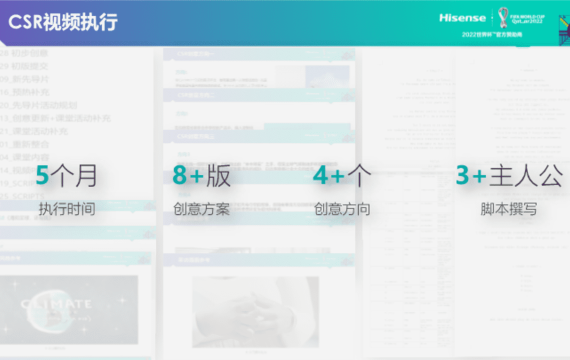Open the holding hands photo thumbnail

click(256, 312)
